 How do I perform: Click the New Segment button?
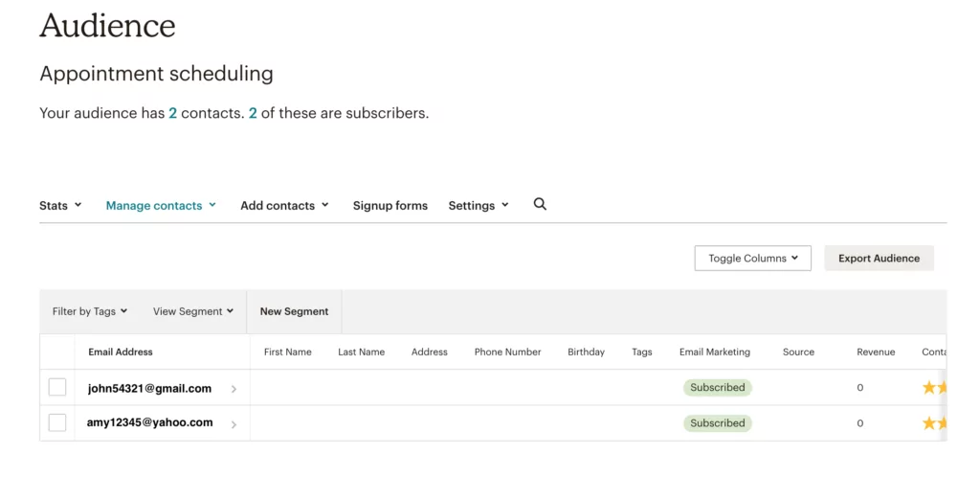[x=294, y=311]
